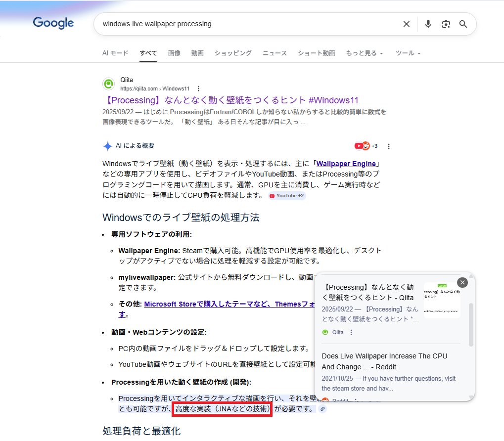Open the +3 sources icon cluster
Viewport: 504px width, 441px height.
366,146
